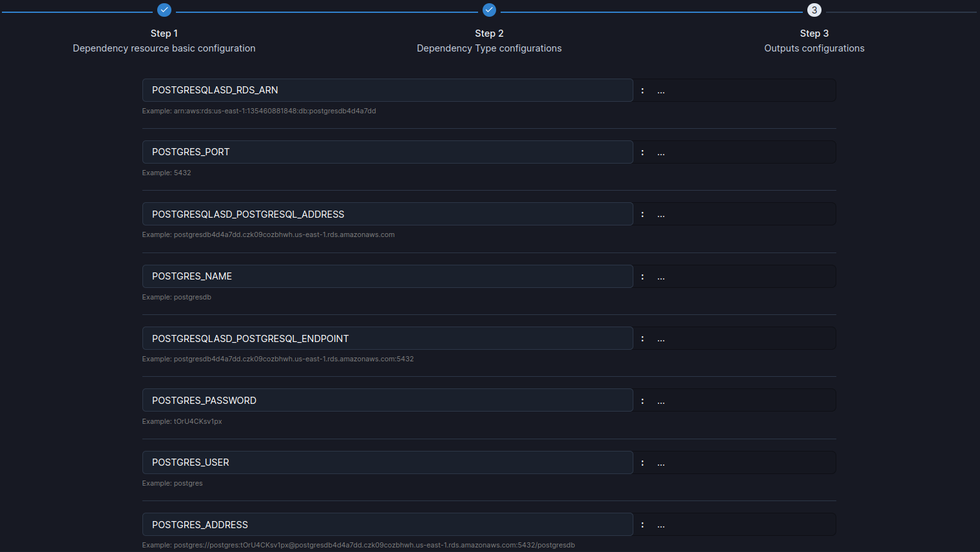980x552 pixels.
Task: Edit the POSTGRES_ADDRESS key field
Action: (x=387, y=524)
